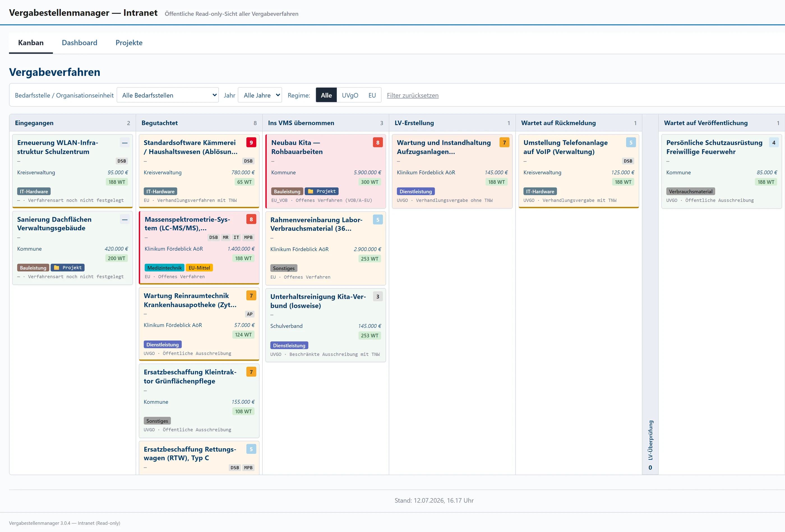Select the 'UVgO' regime filter
The width and height of the screenshot is (785, 532).
coord(350,95)
